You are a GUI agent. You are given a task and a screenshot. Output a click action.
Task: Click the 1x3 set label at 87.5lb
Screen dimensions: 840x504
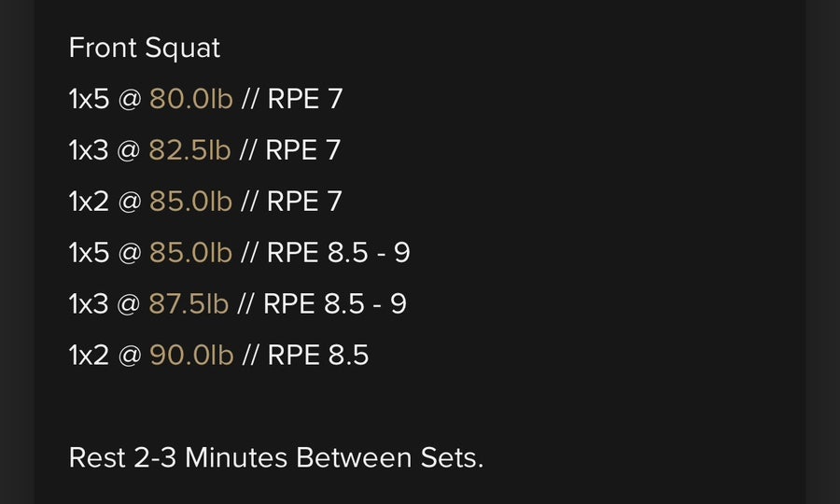[x=89, y=304]
